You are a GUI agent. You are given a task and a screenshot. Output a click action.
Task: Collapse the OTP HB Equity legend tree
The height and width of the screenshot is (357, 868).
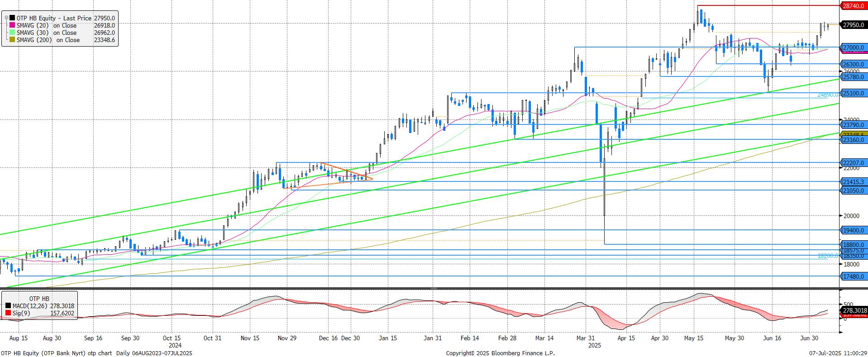6,18
